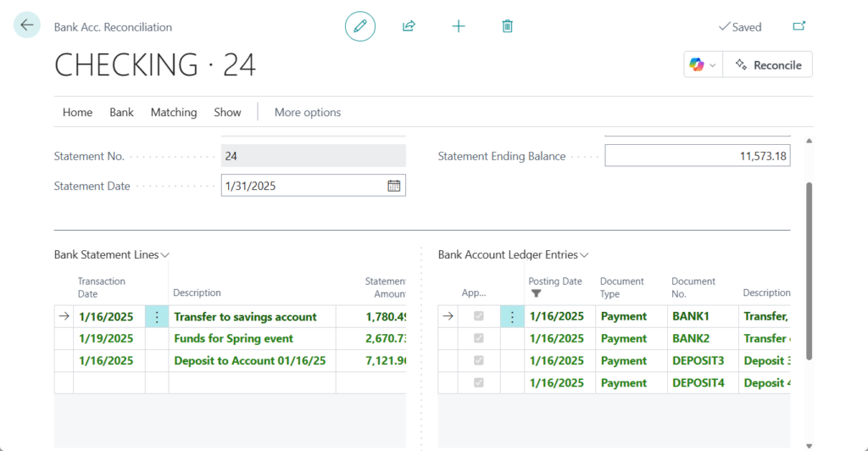Open calendar picker for Statement Date
Viewport: 868px width, 451px height.
(x=394, y=186)
